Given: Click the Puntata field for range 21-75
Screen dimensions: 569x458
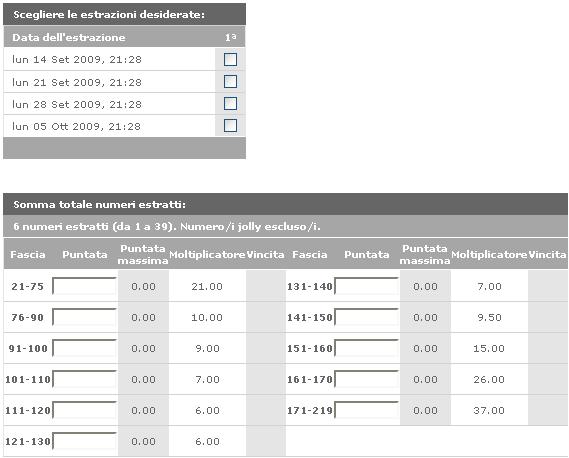Looking at the screenshot, I should (x=85, y=286).
